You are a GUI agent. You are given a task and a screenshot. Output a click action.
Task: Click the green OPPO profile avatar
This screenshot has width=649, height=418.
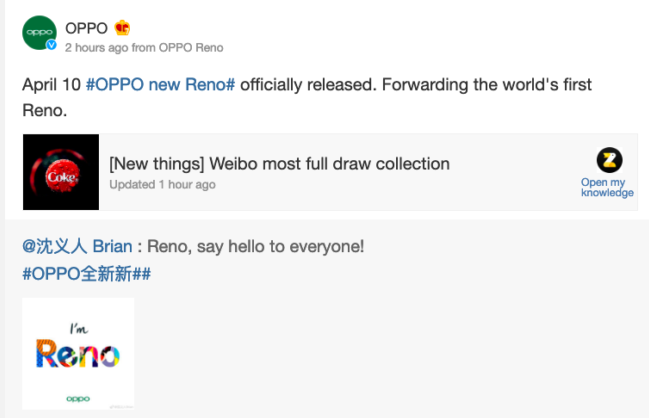click(x=39, y=34)
